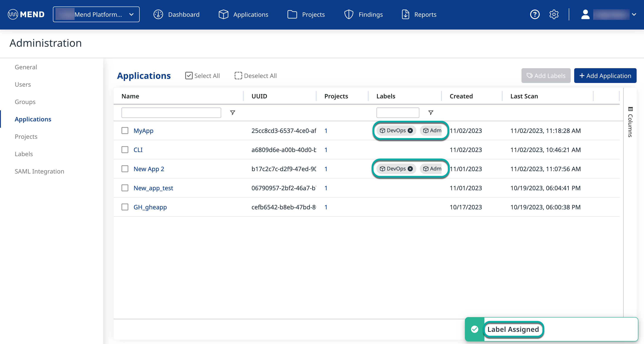Remove DevOps label from MyApp row
Viewport: 644px width, 344px height.
click(x=410, y=131)
